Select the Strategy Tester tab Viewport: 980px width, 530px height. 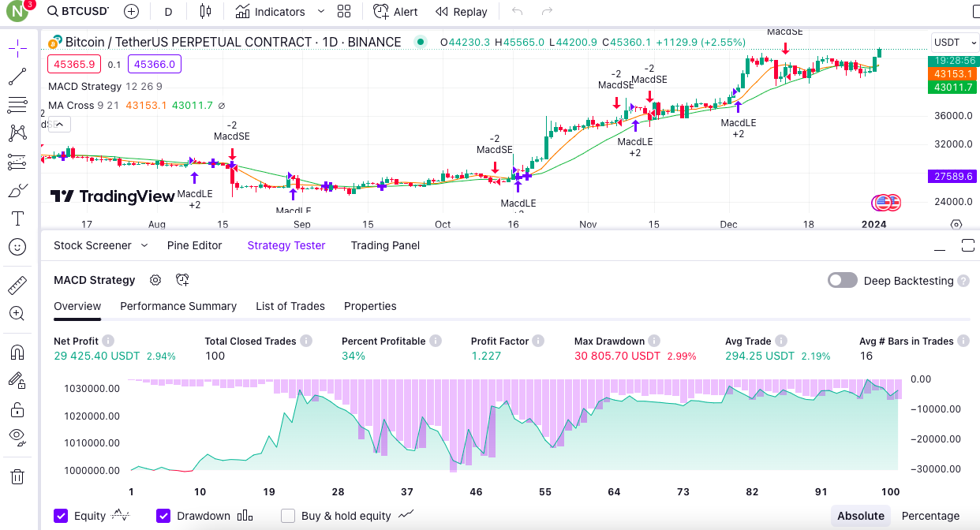286,245
